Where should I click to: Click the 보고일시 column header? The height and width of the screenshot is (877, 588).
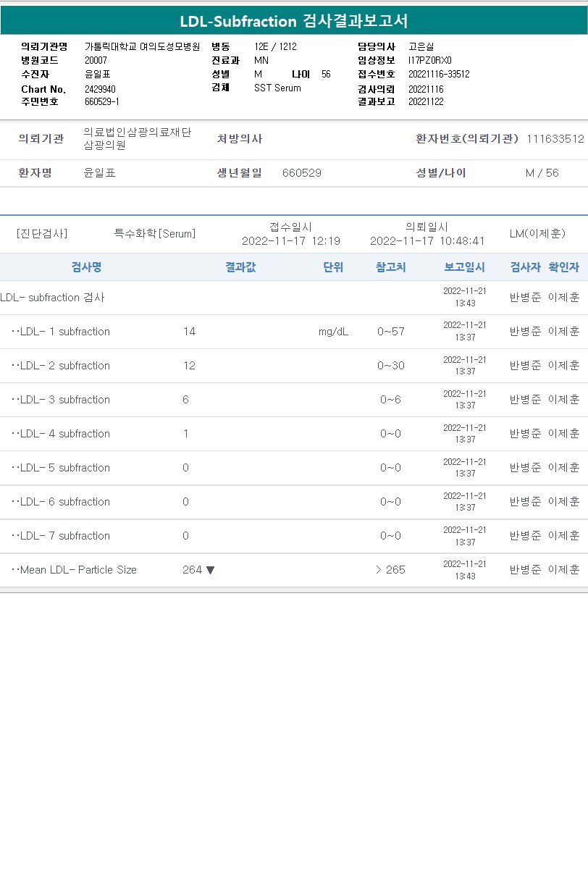click(x=464, y=267)
